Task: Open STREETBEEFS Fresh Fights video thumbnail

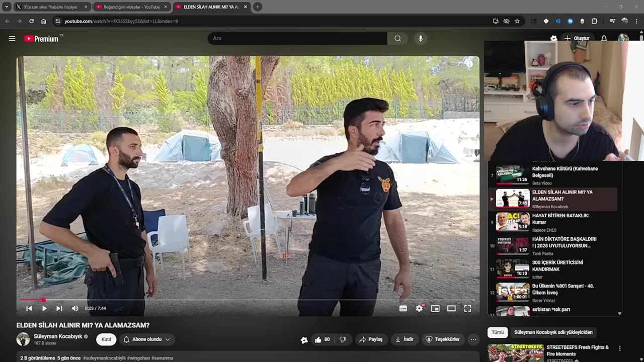Action: [515, 353]
